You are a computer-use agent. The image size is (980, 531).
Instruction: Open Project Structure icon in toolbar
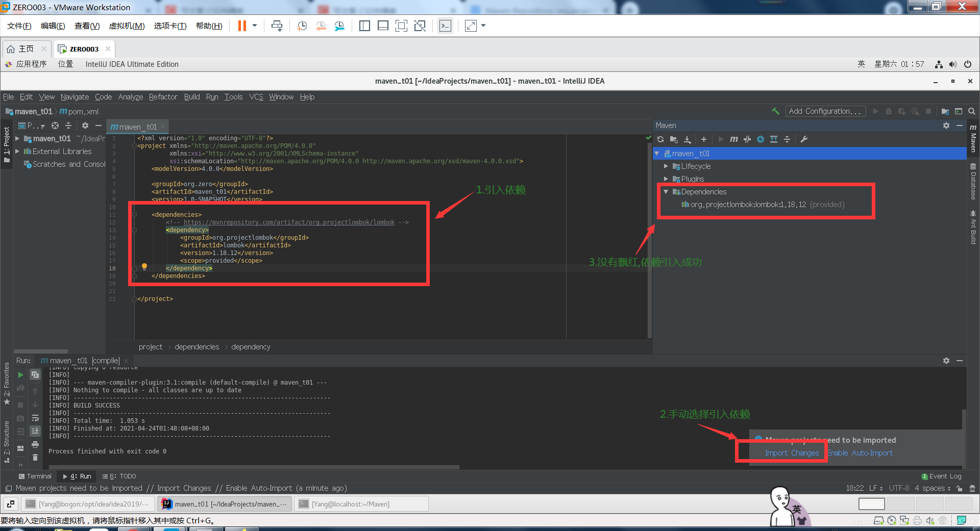[945, 111]
